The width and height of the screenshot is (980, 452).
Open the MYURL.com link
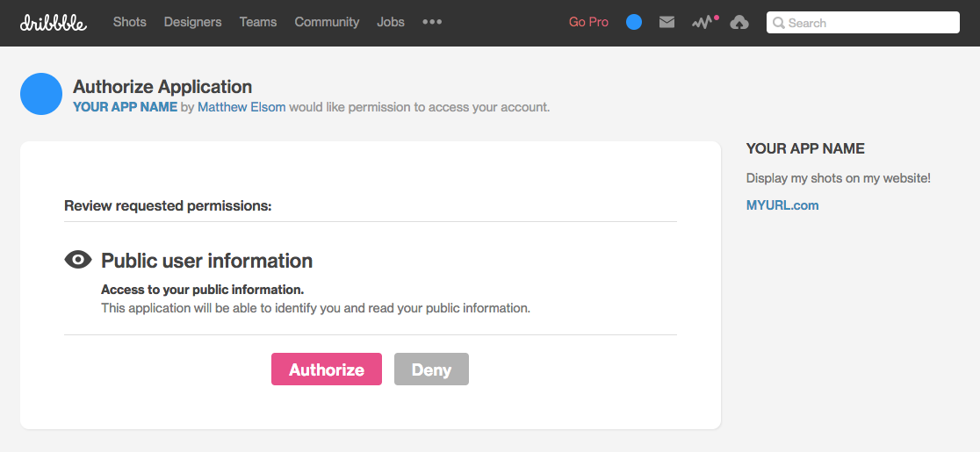pos(782,205)
